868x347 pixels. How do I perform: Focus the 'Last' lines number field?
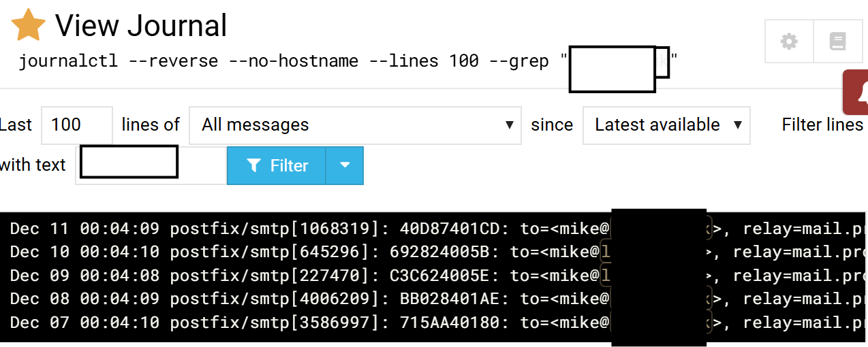[x=76, y=125]
